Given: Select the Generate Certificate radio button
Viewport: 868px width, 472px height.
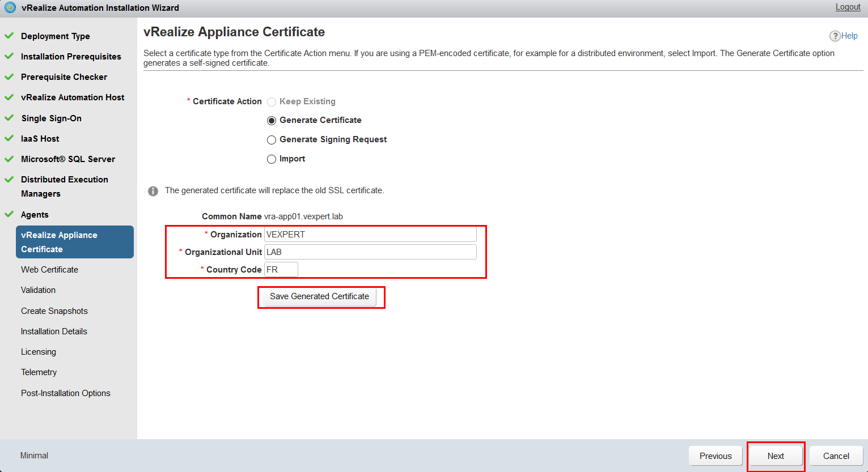Looking at the screenshot, I should pos(272,121).
